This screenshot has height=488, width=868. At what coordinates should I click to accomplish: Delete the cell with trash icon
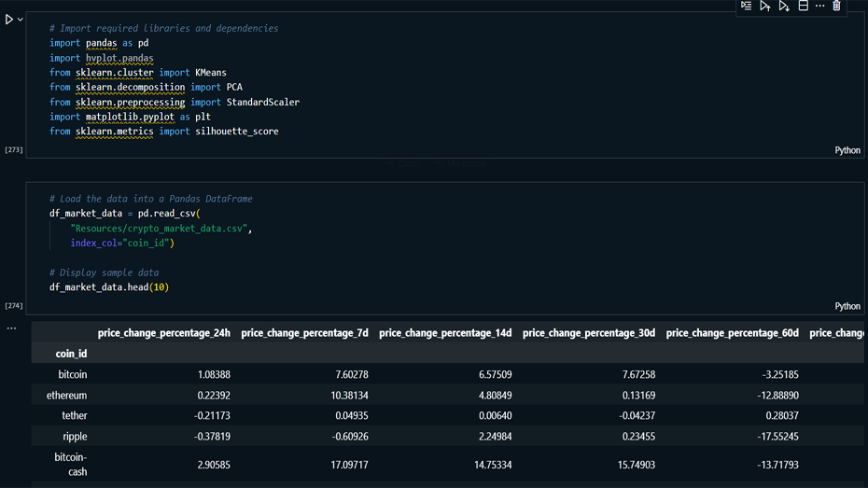point(837,6)
